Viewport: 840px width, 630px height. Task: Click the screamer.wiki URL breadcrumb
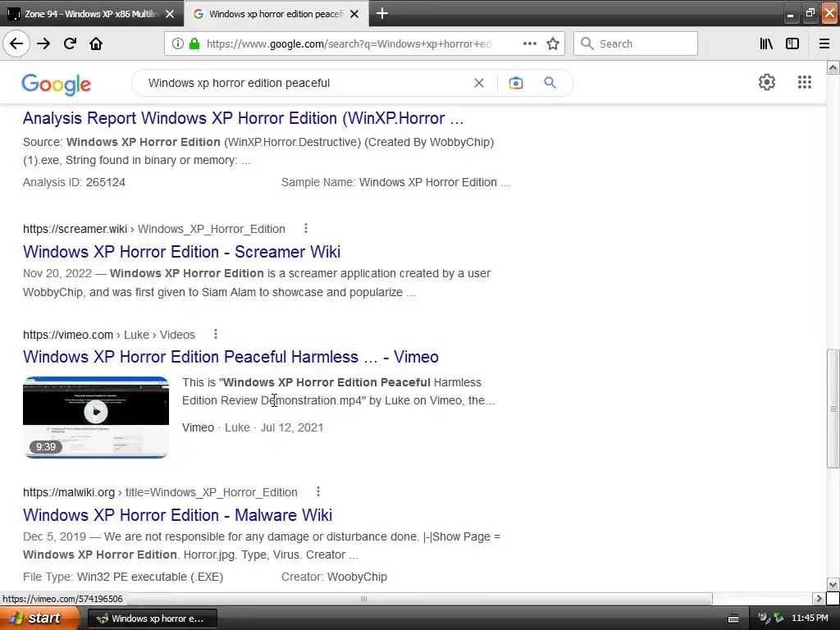[153, 229]
